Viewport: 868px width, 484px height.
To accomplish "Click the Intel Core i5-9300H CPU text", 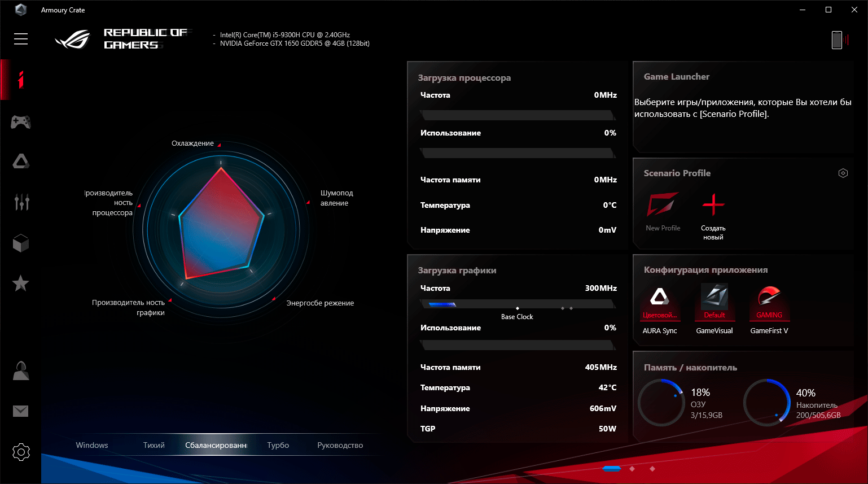I will (285, 35).
